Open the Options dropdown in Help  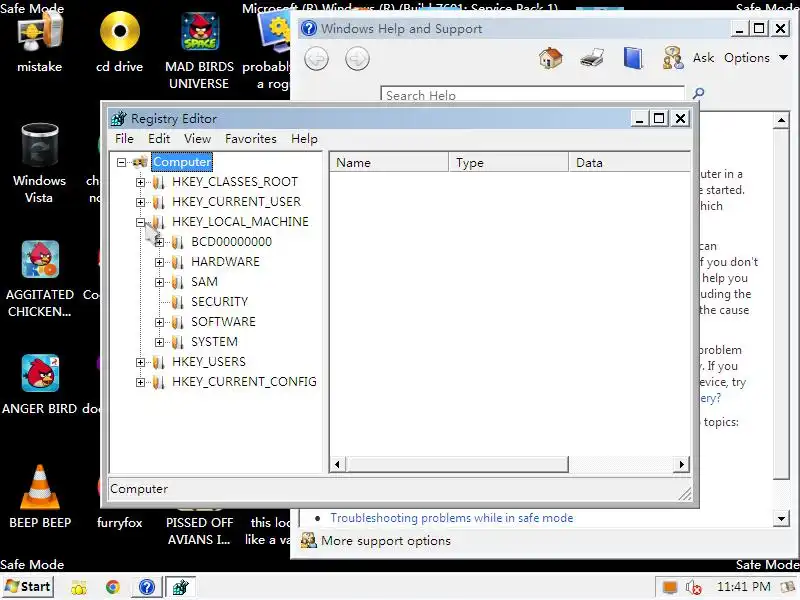(756, 58)
